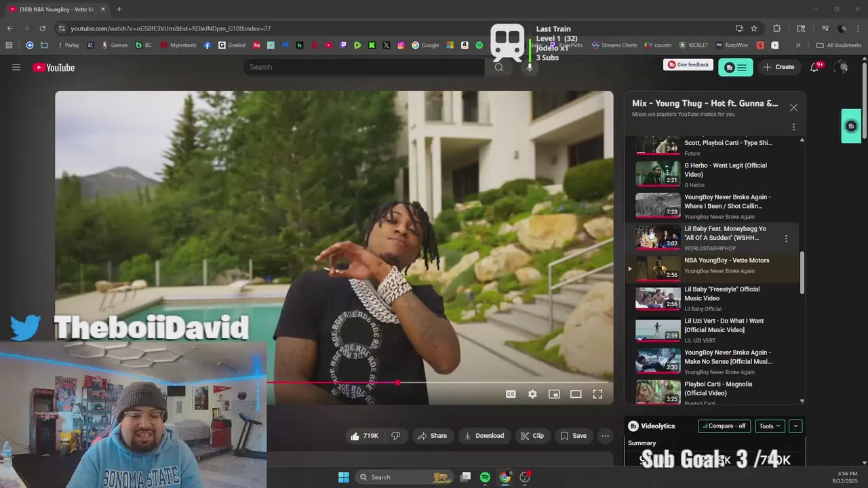The width and height of the screenshot is (868, 488).
Task: Open Chrome apps grid in bookmarks bar
Action: [9, 45]
